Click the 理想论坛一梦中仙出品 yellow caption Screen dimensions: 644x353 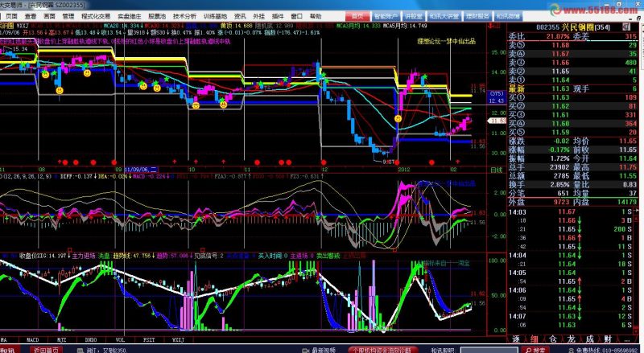[x=445, y=41]
